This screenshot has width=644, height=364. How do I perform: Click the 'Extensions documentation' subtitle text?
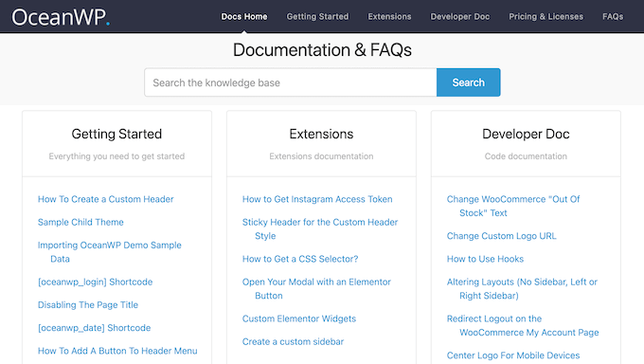pos(321,156)
